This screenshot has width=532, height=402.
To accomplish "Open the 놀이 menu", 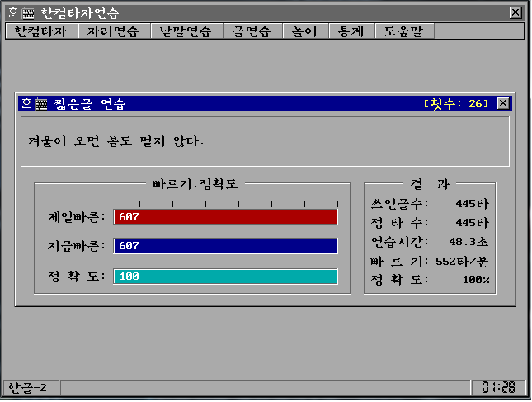I will 304,31.
